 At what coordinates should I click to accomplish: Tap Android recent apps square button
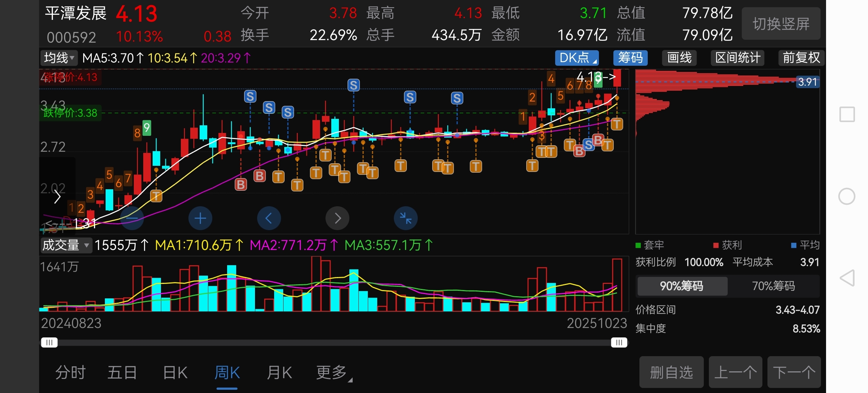[847, 115]
